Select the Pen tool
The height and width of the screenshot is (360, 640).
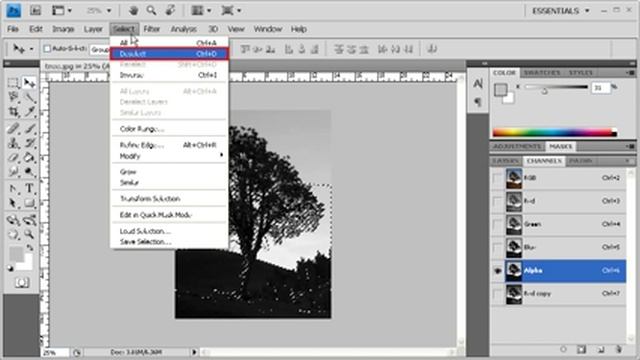(13, 189)
